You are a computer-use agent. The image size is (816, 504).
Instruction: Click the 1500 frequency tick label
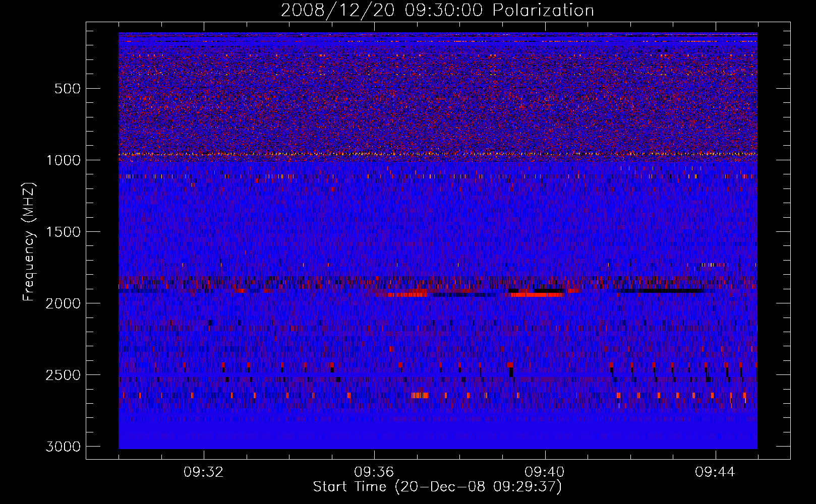click(x=63, y=232)
